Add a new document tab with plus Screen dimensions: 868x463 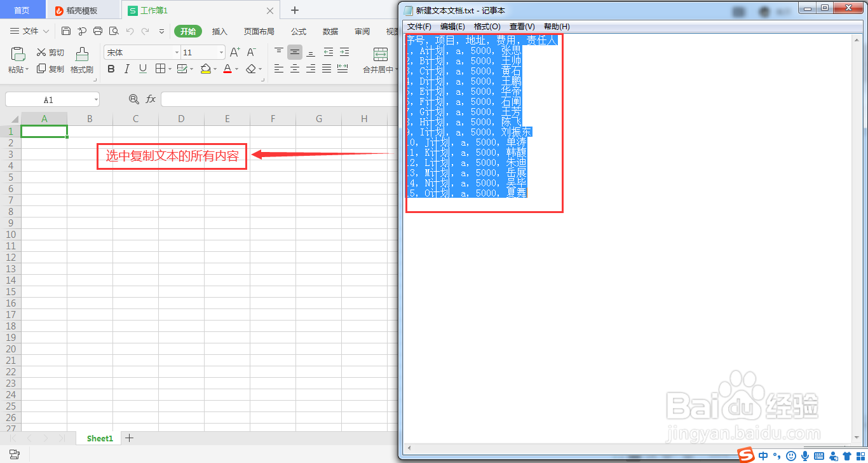tap(294, 10)
